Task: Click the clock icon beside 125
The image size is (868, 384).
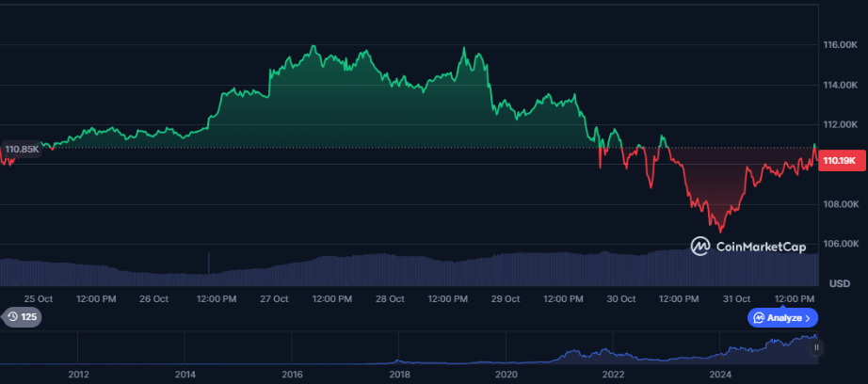Action: point(13,317)
